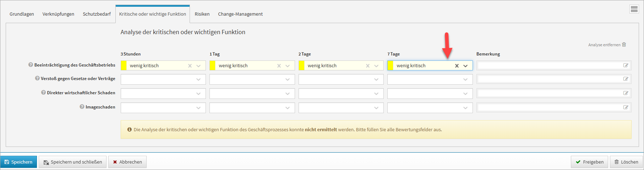Expand 1 Tag dropdown for Beeinträchtigung row
Screen dimensions: 644x170
pyautogui.click(x=288, y=66)
